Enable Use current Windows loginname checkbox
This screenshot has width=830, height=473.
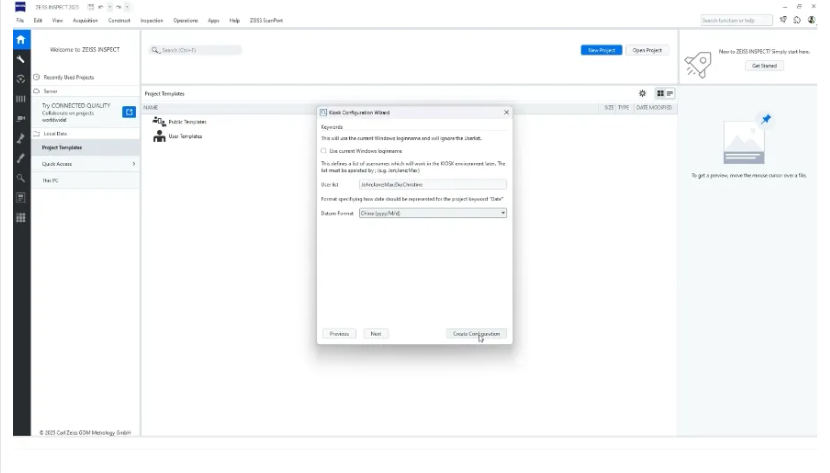(x=324, y=151)
